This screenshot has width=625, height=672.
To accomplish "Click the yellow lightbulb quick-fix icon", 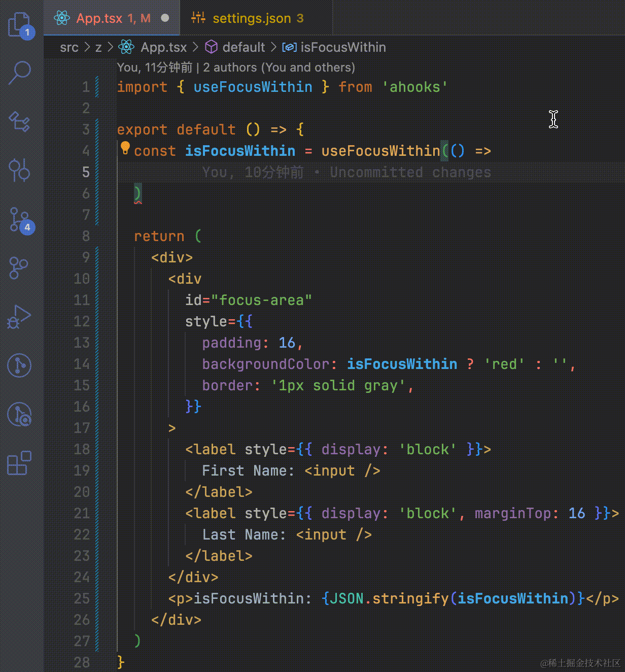I will click(125, 148).
